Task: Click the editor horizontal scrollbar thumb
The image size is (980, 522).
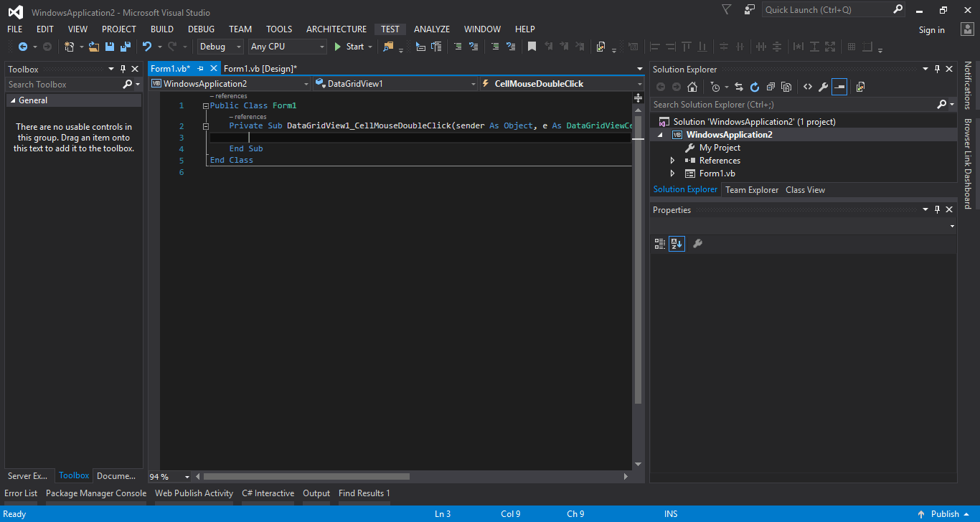Action: [x=306, y=477]
